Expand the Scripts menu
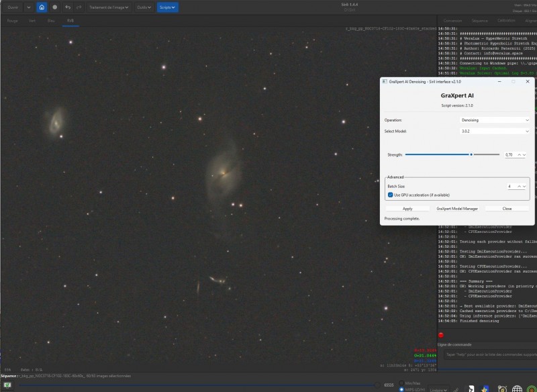537x392 pixels. pyautogui.click(x=167, y=7)
